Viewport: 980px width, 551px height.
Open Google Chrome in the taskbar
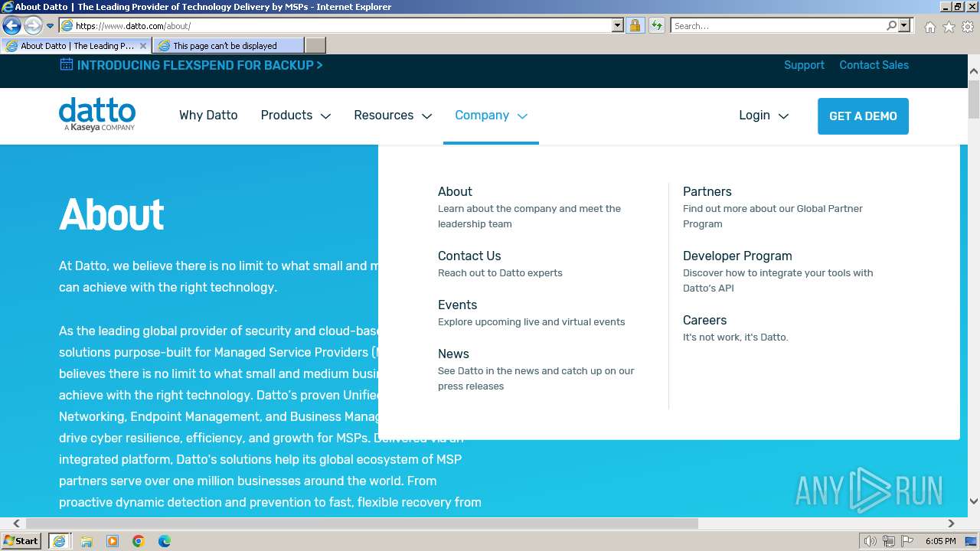tap(139, 541)
